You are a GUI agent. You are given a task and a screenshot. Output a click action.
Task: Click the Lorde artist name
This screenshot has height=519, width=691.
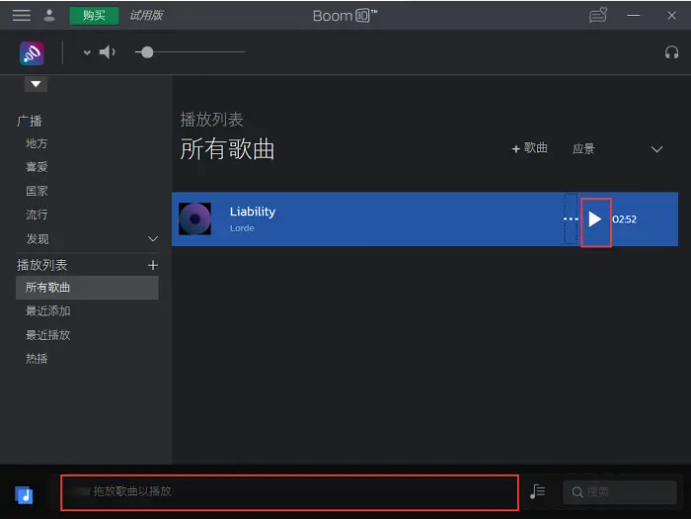pos(242,228)
